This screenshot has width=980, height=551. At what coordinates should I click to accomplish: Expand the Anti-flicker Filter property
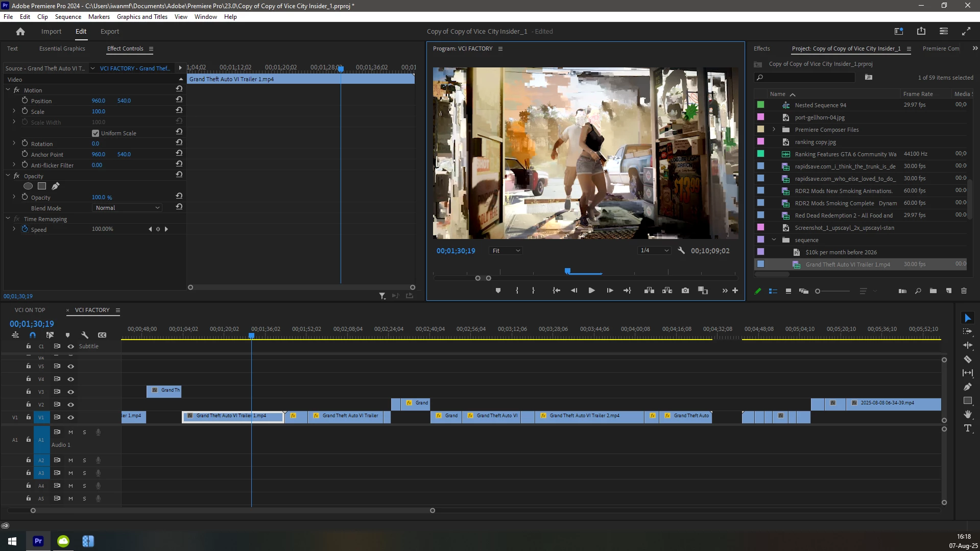[x=14, y=165]
